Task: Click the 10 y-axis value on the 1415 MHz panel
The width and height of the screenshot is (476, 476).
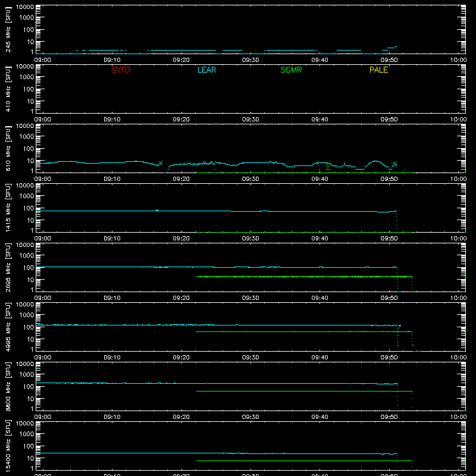Action: 30,220
